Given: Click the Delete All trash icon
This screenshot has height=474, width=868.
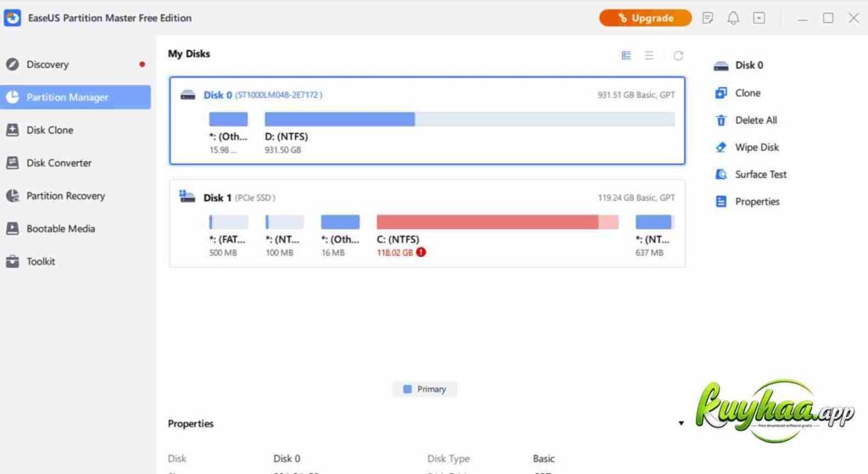Looking at the screenshot, I should coord(721,120).
